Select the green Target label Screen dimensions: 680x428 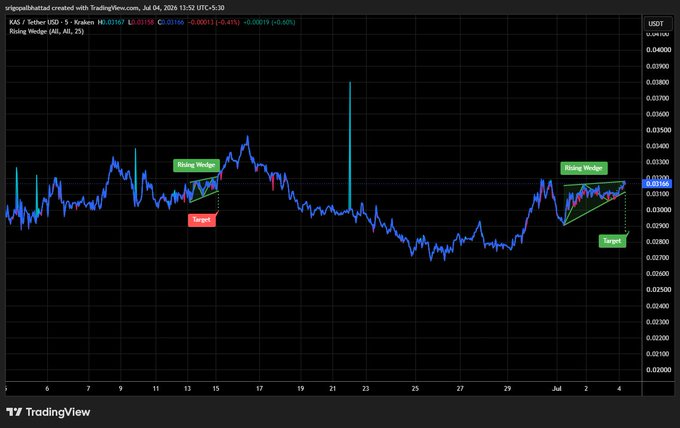pyautogui.click(x=612, y=241)
